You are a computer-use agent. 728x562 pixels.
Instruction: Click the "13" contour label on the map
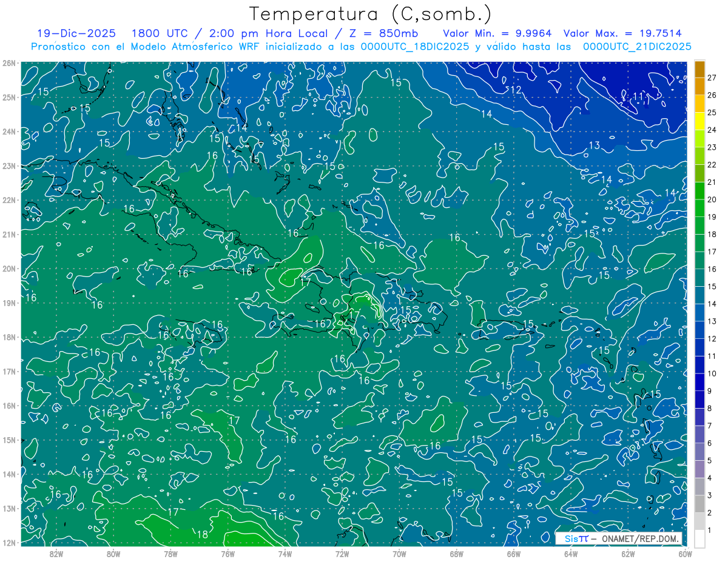pyautogui.click(x=594, y=145)
